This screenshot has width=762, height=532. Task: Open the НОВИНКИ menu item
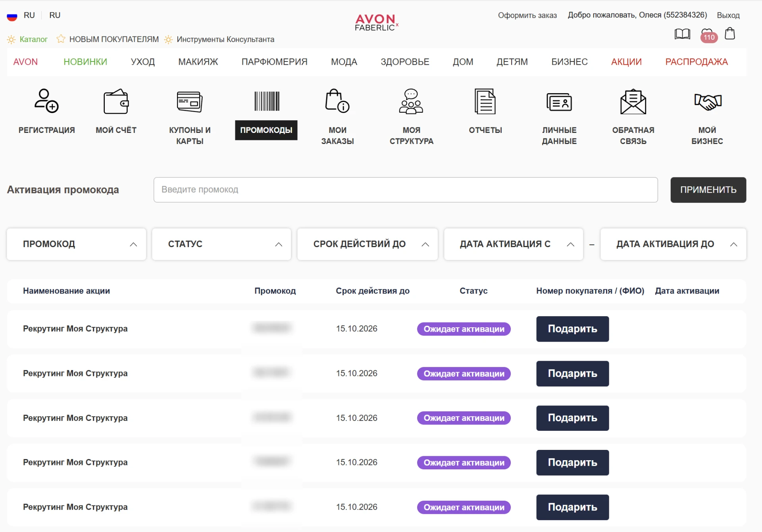(x=85, y=62)
